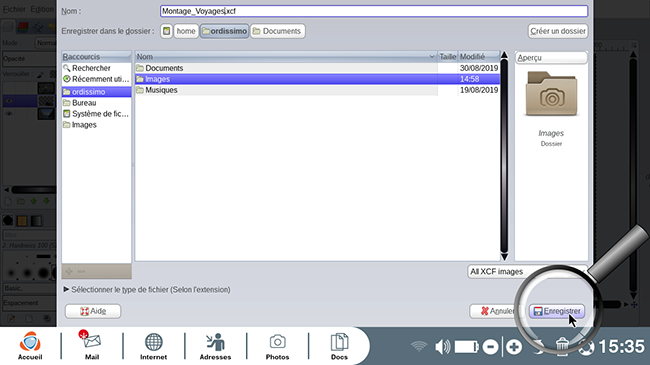Select Bureau in shortcuts list
This screenshot has width=650, height=365.
96,103
